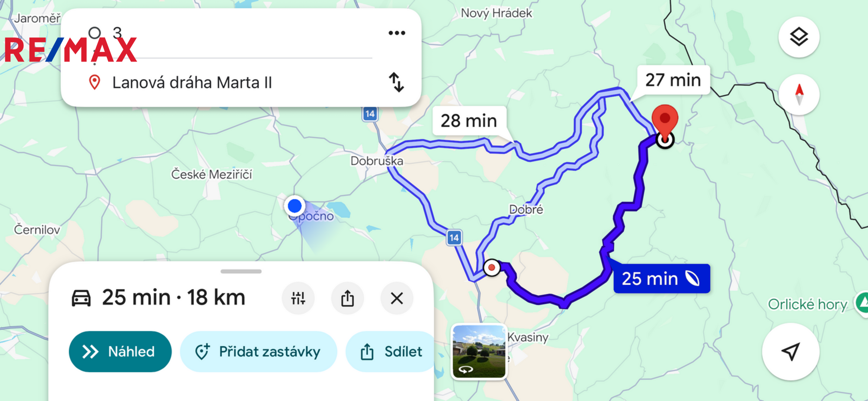
Task: Tap the Přidat zastávky button
Action: coord(258,351)
